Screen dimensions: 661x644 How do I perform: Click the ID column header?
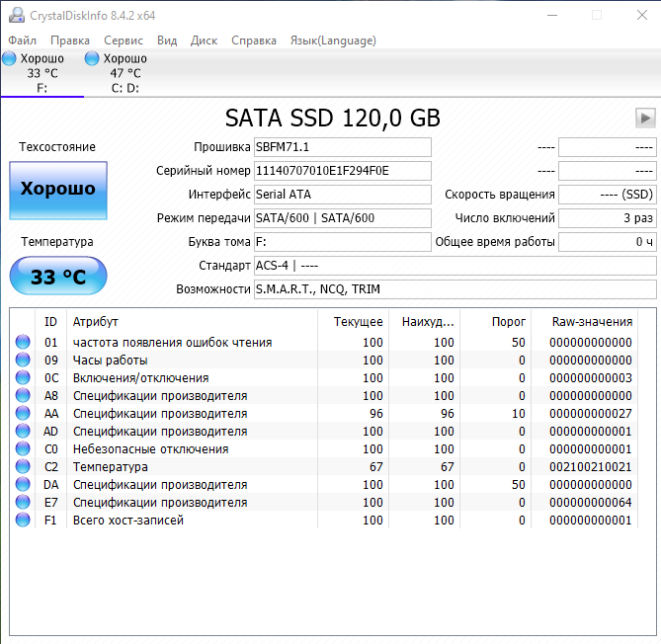click(x=50, y=322)
